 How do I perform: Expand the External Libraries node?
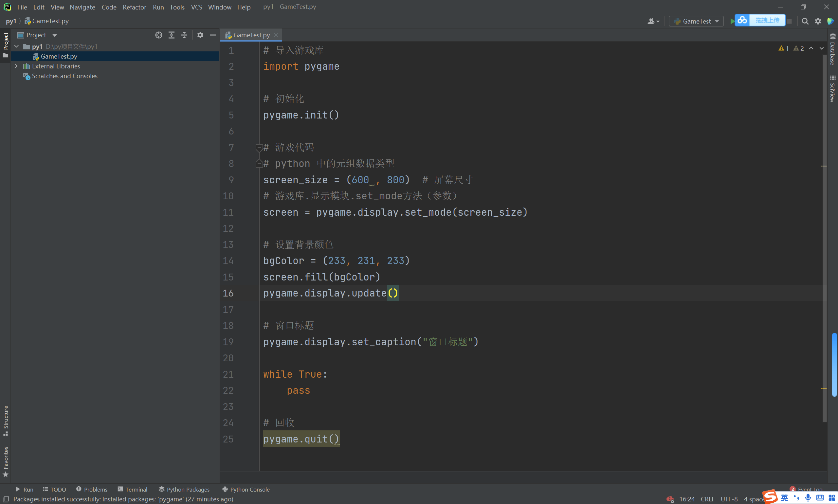coord(16,66)
